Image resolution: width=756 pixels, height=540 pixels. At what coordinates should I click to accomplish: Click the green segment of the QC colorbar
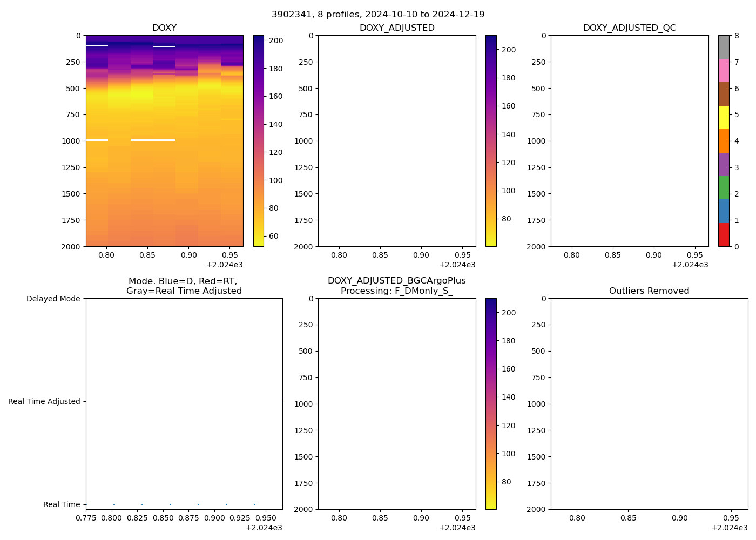click(x=724, y=187)
